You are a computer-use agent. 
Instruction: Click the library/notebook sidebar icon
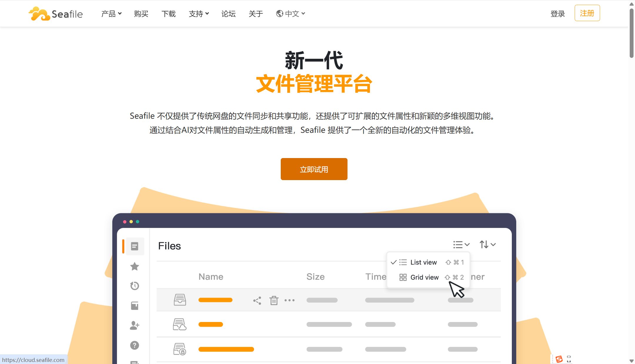[134, 305]
